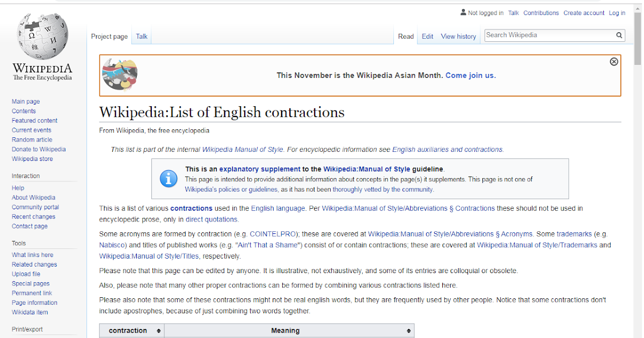Screen dimensions: 644x338
Task: Open user Talk link in top bar
Action: pyautogui.click(x=514, y=13)
